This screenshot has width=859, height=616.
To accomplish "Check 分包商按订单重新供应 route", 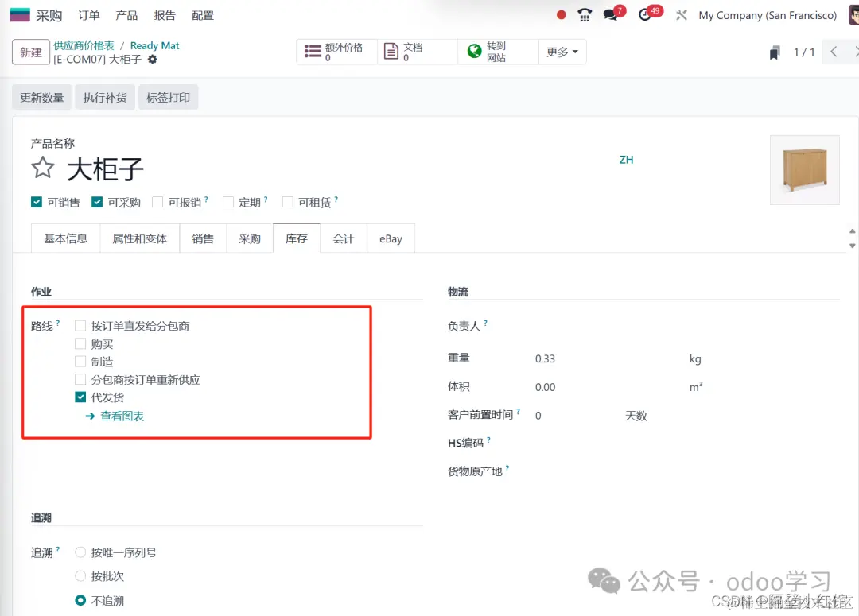I will pos(80,379).
